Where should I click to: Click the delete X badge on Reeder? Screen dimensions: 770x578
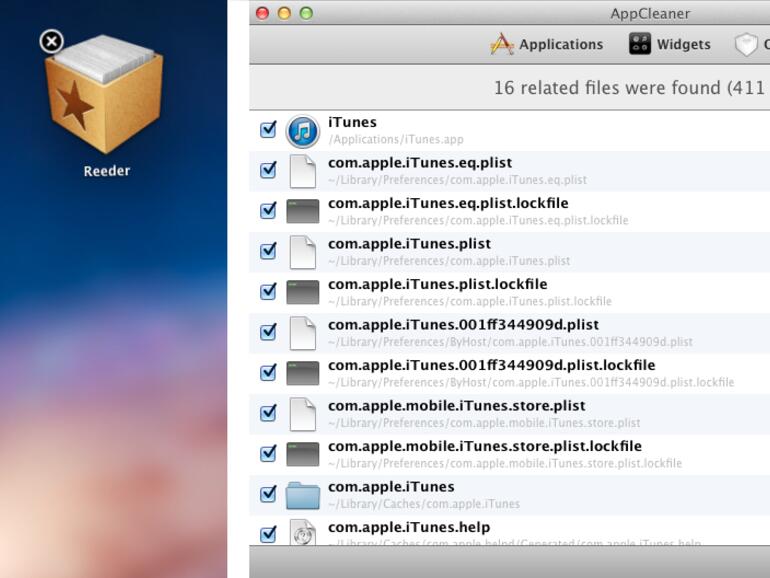[52, 41]
